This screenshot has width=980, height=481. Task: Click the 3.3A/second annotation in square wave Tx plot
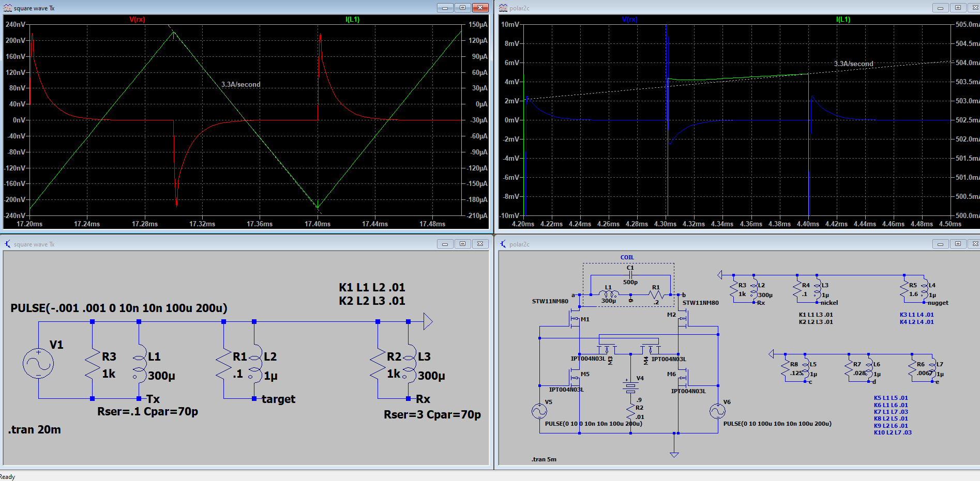pyautogui.click(x=241, y=84)
